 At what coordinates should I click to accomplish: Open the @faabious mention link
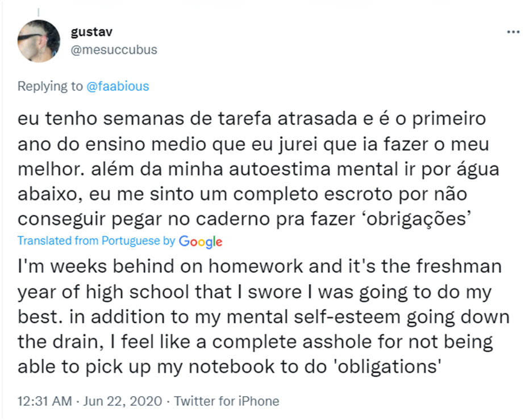(118, 86)
